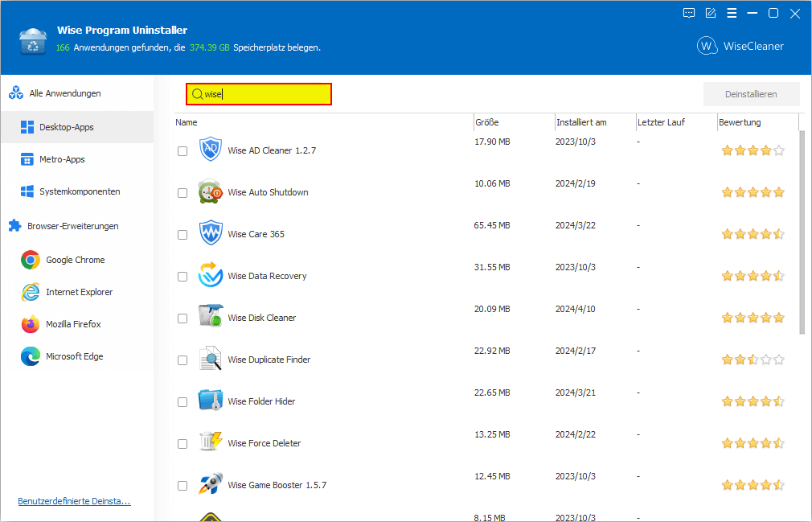Switch to Metro-Apps category
Screen dimensions: 812x522
click(x=77, y=159)
